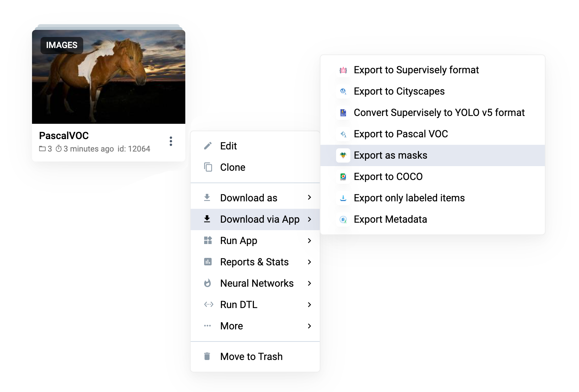The image size is (579, 392).
Task: Open the three-dot options menu on PascalVOC
Action: 171,141
